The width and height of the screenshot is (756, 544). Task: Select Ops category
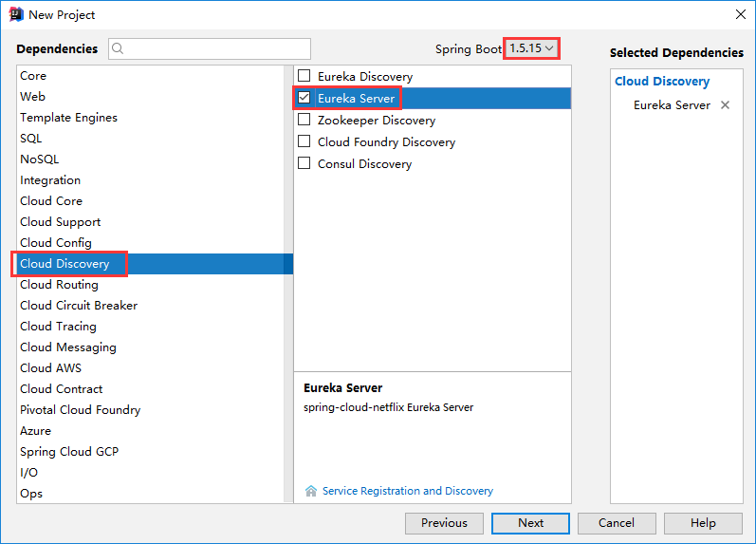(x=151, y=494)
